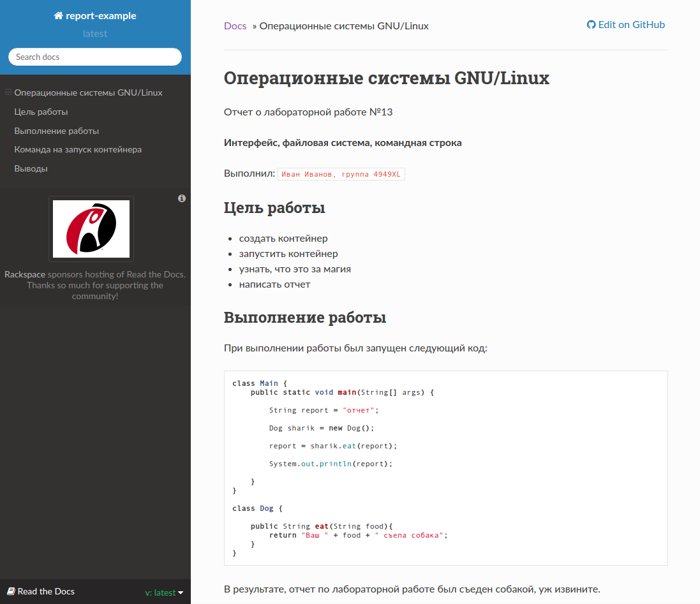The width and height of the screenshot is (700, 604).
Task: Click the latest version label under project title
Action: [x=95, y=34]
